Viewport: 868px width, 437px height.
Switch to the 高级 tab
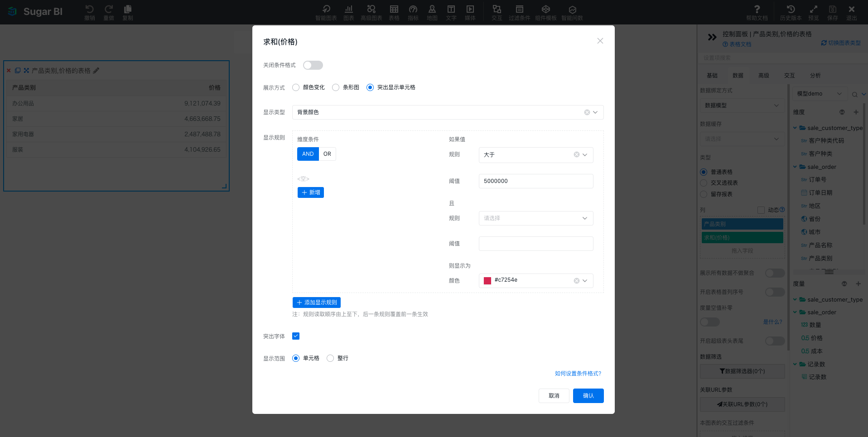(764, 76)
